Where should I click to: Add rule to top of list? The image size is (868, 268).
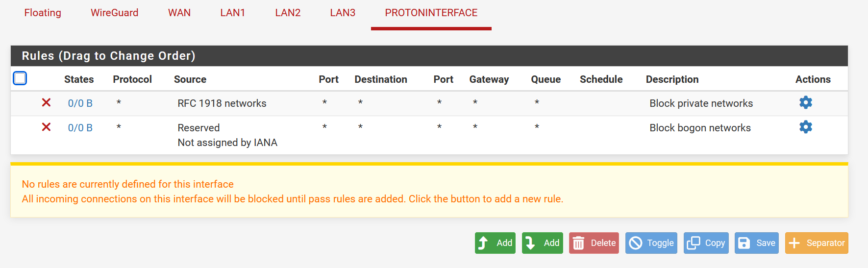(x=495, y=243)
